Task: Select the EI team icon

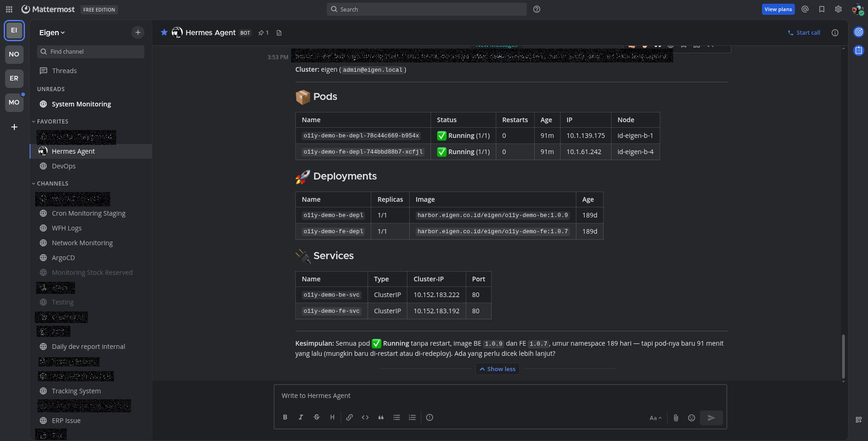Action: click(14, 31)
